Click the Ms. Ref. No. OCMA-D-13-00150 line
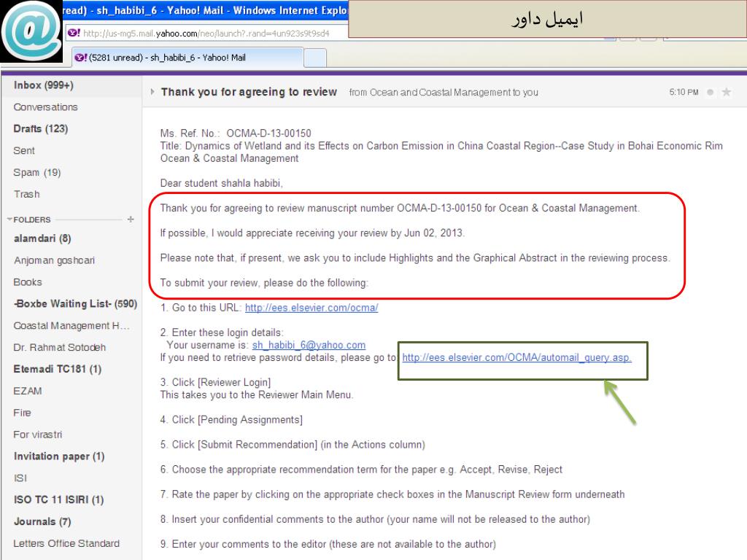747x560 pixels. (x=236, y=133)
